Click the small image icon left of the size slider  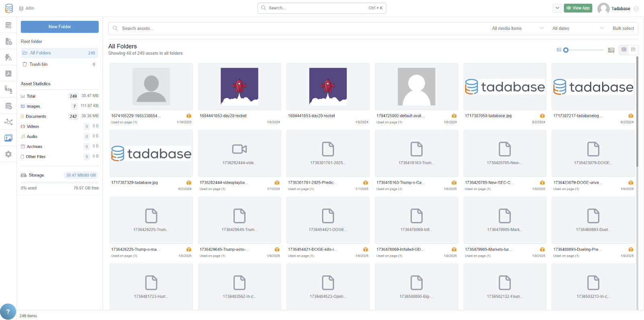(559, 50)
